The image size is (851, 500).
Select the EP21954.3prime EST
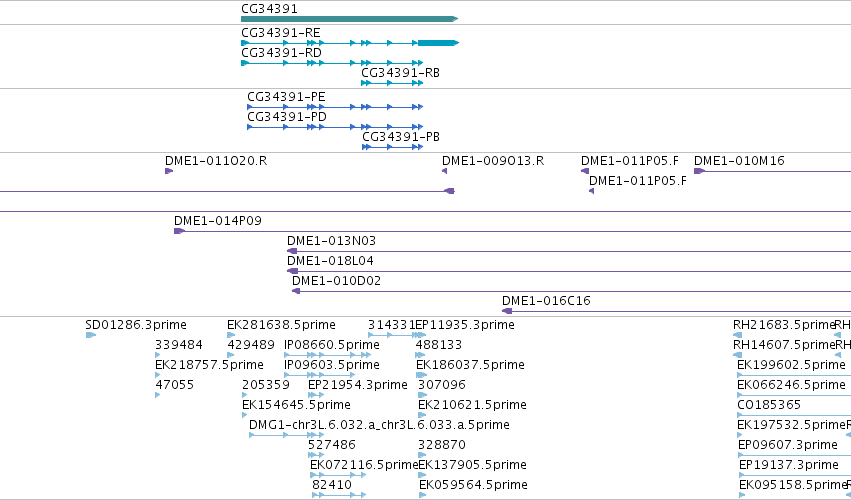point(316,395)
